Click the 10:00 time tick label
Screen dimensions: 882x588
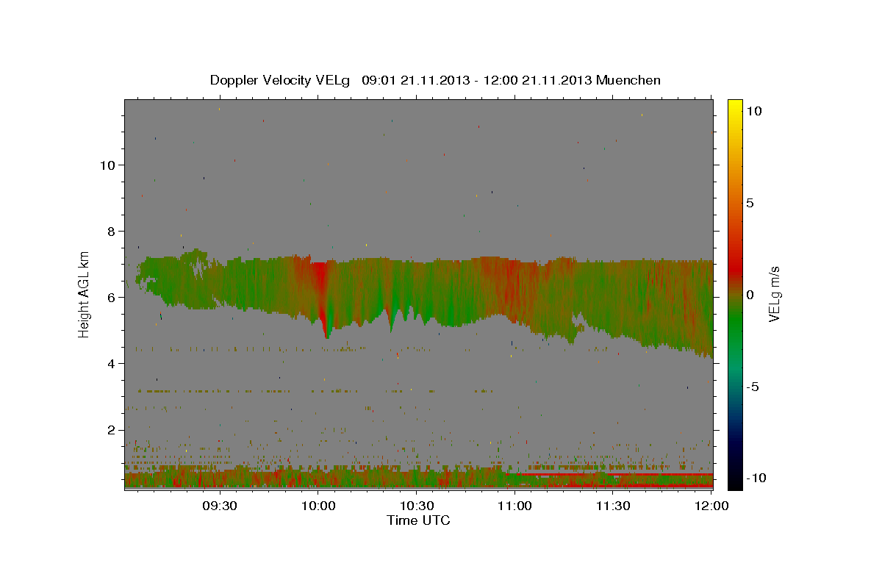[x=318, y=506]
